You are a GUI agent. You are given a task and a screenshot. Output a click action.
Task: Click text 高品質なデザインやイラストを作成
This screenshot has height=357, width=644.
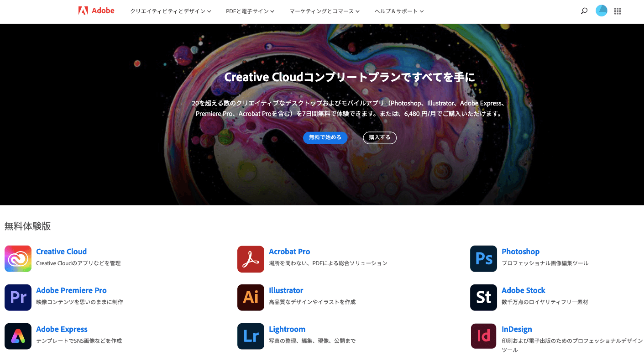[312, 302]
